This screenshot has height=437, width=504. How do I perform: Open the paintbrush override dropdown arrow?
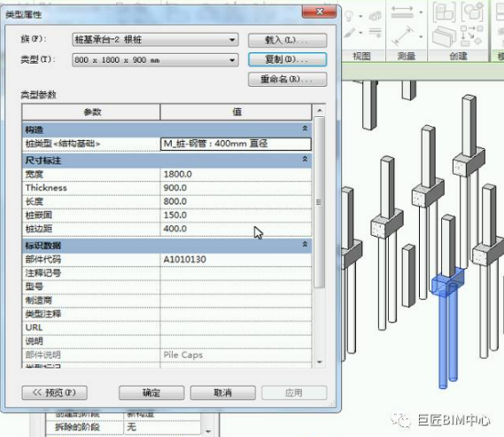point(361,33)
